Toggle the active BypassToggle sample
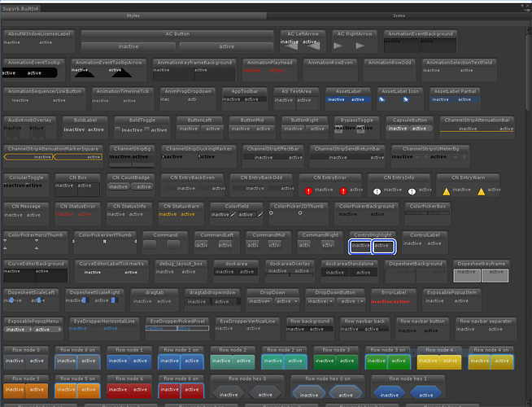This screenshot has width=532, height=407. point(360,129)
